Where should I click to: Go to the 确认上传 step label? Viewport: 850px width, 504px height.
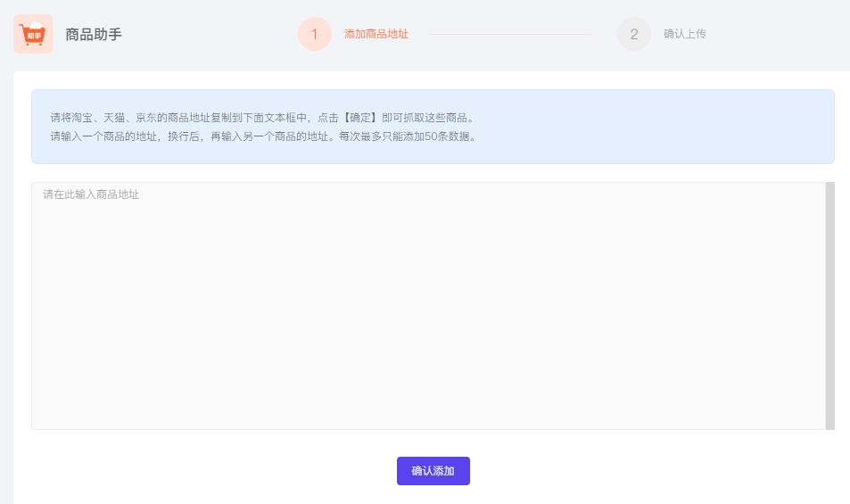(684, 34)
